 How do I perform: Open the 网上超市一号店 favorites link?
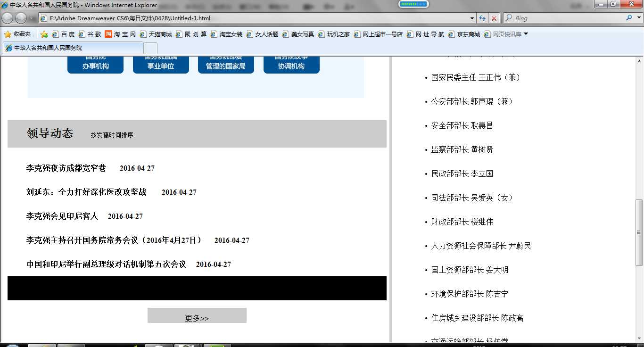pos(378,34)
